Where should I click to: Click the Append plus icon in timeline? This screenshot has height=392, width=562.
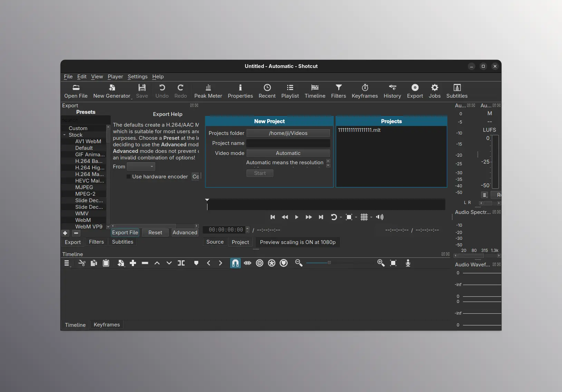133,263
